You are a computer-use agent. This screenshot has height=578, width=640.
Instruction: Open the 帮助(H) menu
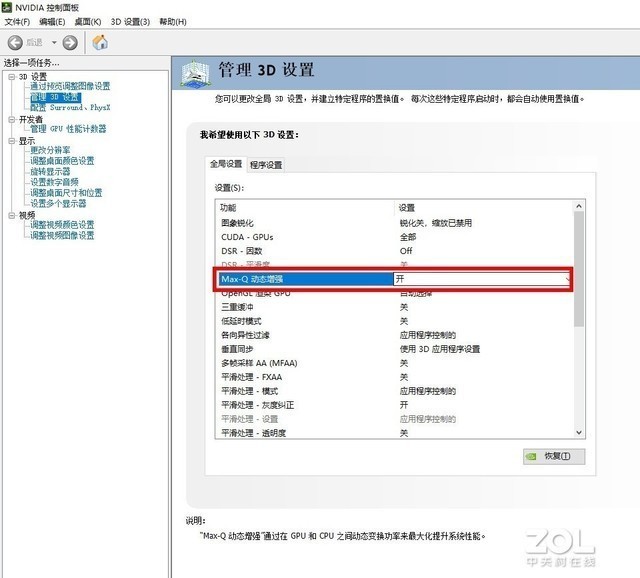(x=173, y=22)
